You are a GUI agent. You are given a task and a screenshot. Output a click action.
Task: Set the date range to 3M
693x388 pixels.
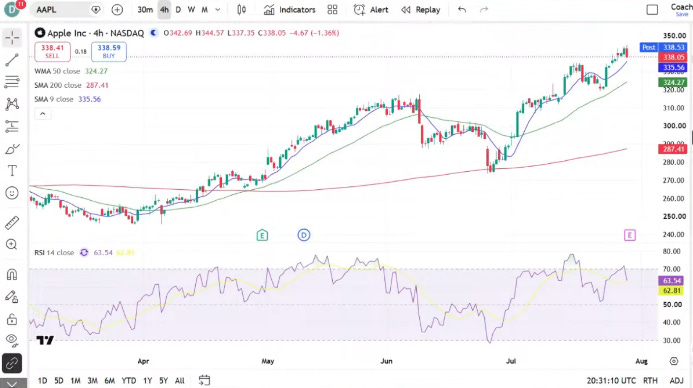92,380
